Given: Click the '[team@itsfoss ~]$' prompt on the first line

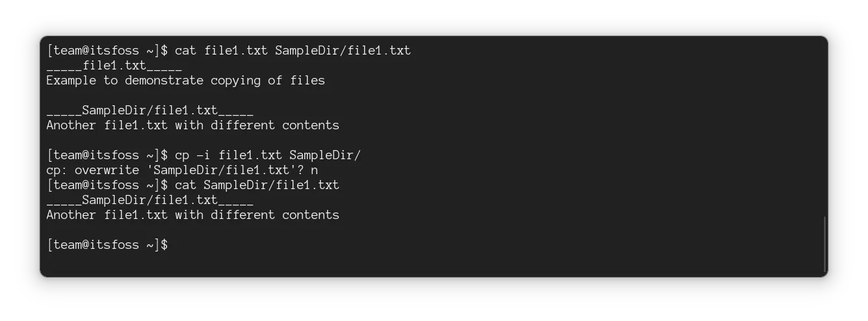Looking at the screenshot, I should click(107, 51).
